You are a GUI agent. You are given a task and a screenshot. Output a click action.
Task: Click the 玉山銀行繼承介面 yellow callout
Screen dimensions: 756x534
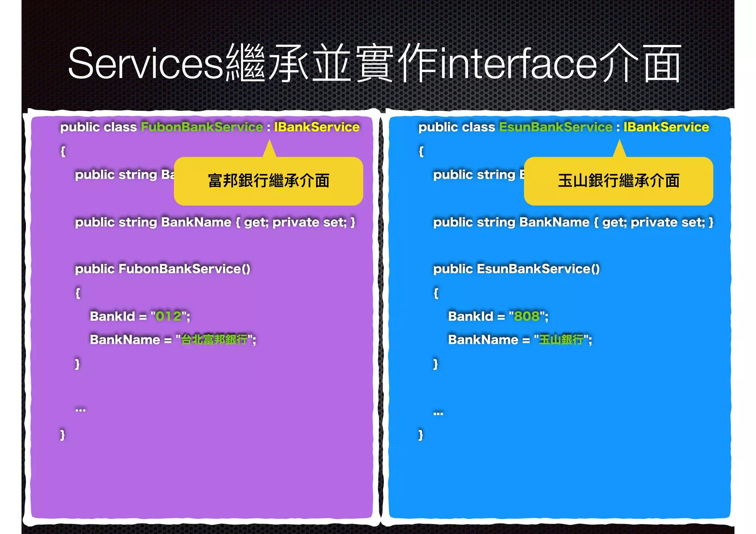[618, 181]
